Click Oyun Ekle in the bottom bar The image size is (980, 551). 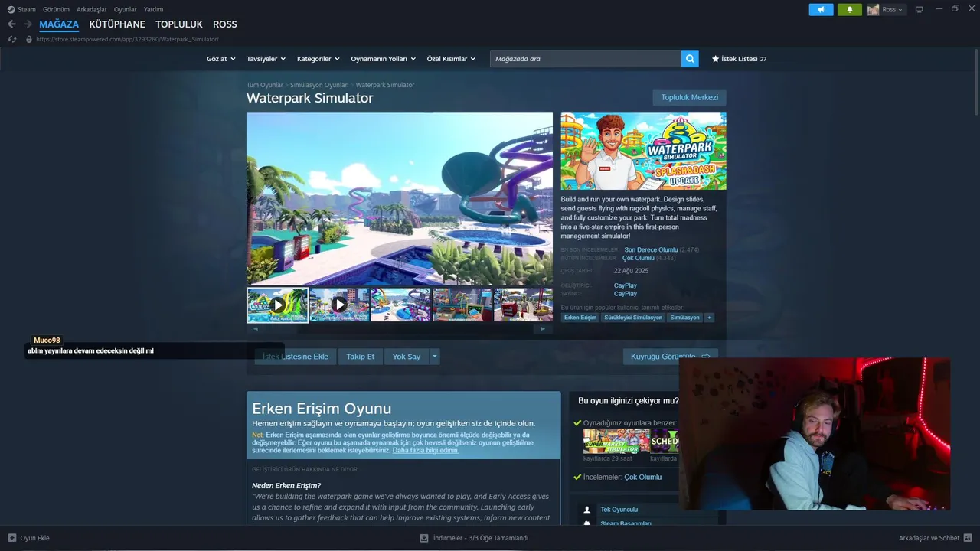[x=28, y=538]
